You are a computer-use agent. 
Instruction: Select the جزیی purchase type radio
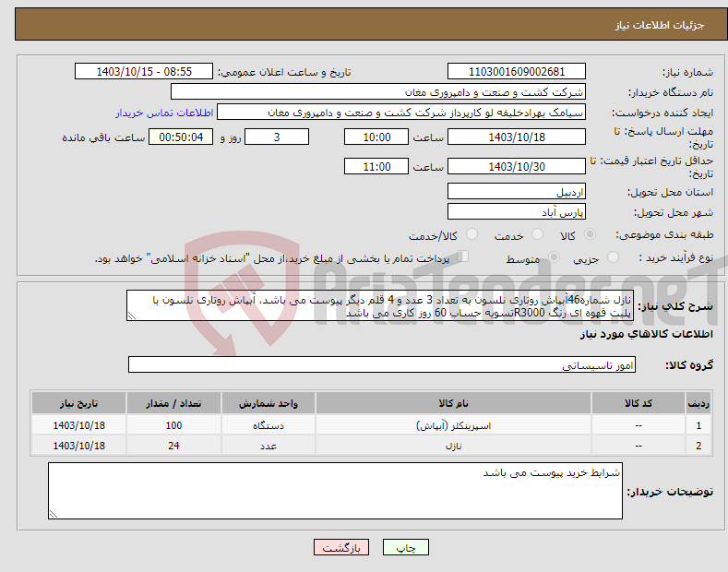pos(613,257)
